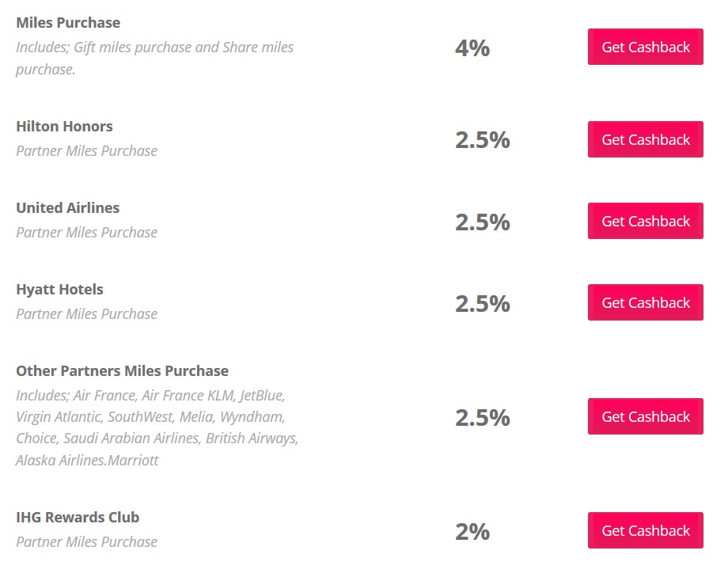Viewport: 728px width, 577px height.
Task: Open the IHG Rewards Club title
Action: pyautogui.click(x=78, y=517)
